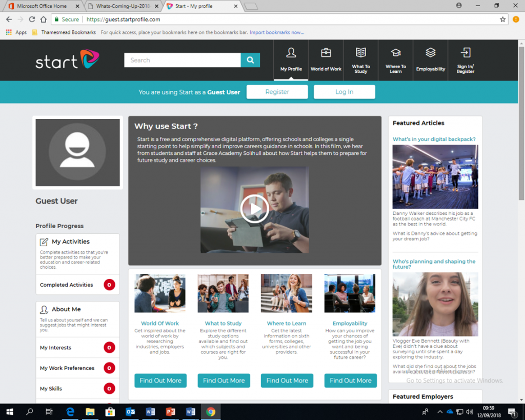Image resolution: width=525 pixels, height=420 pixels.
Task: Click the Register button
Action: click(x=277, y=92)
